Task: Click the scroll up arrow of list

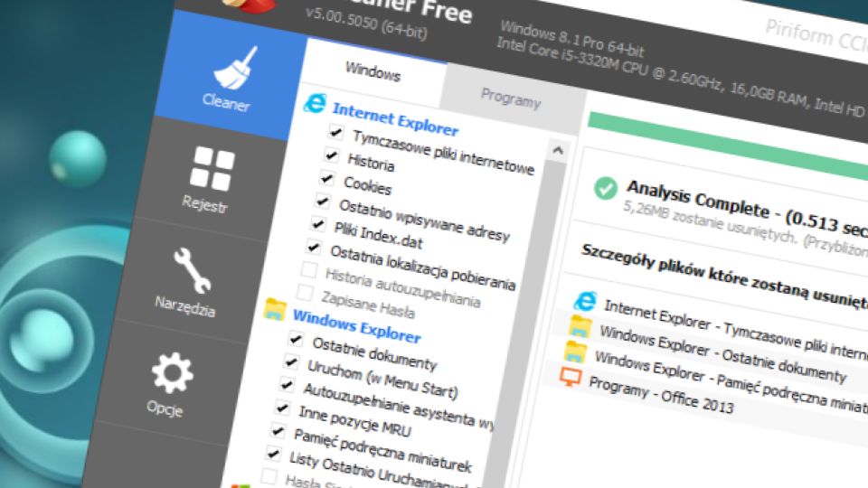Action: [558, 150]
